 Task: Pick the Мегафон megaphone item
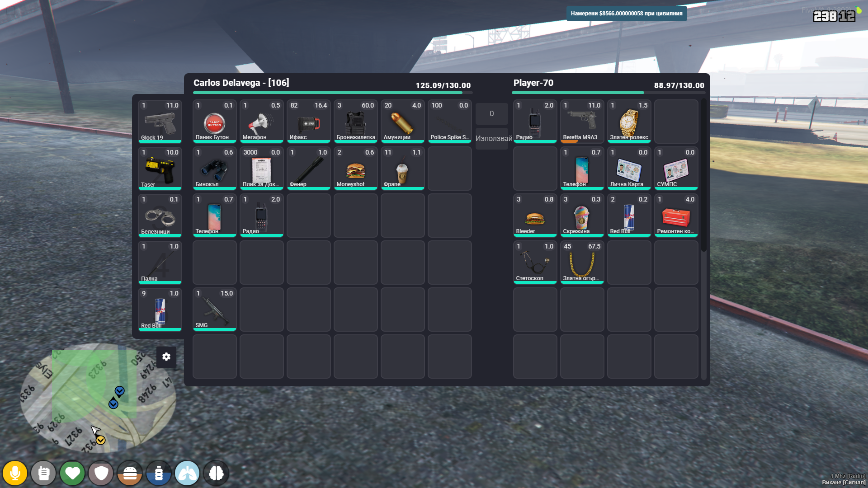click(x=261, y=122)
